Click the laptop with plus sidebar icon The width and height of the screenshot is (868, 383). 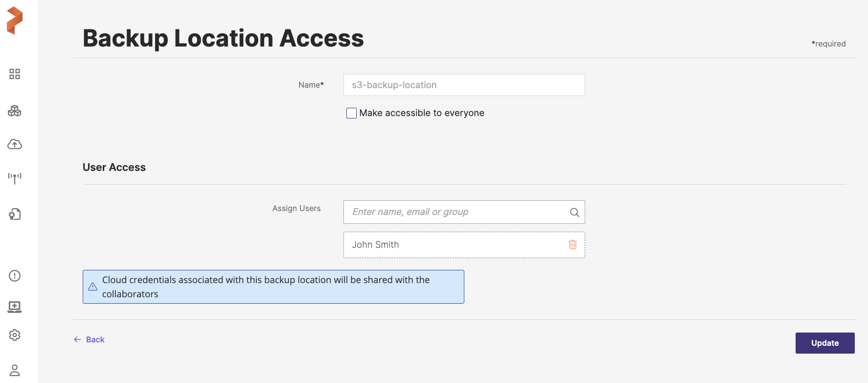pos(15,307)
